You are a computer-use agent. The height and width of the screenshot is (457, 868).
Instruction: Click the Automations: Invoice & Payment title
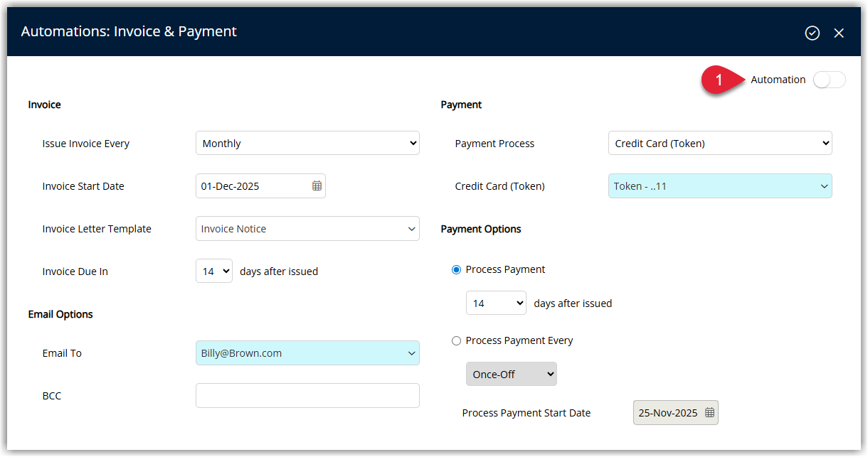[x=129, y=31]
